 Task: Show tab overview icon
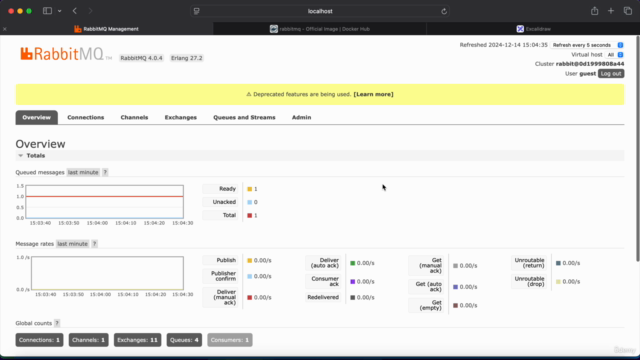(x=627, y=11)
